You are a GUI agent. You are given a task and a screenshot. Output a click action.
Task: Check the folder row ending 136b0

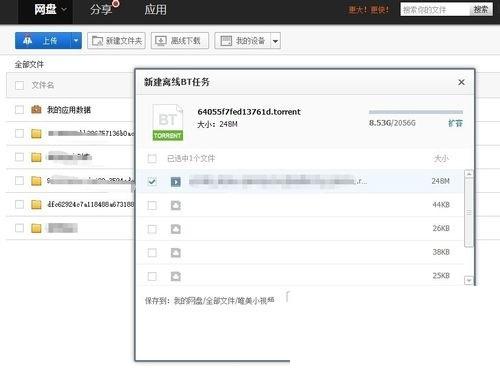click(20, 133)
